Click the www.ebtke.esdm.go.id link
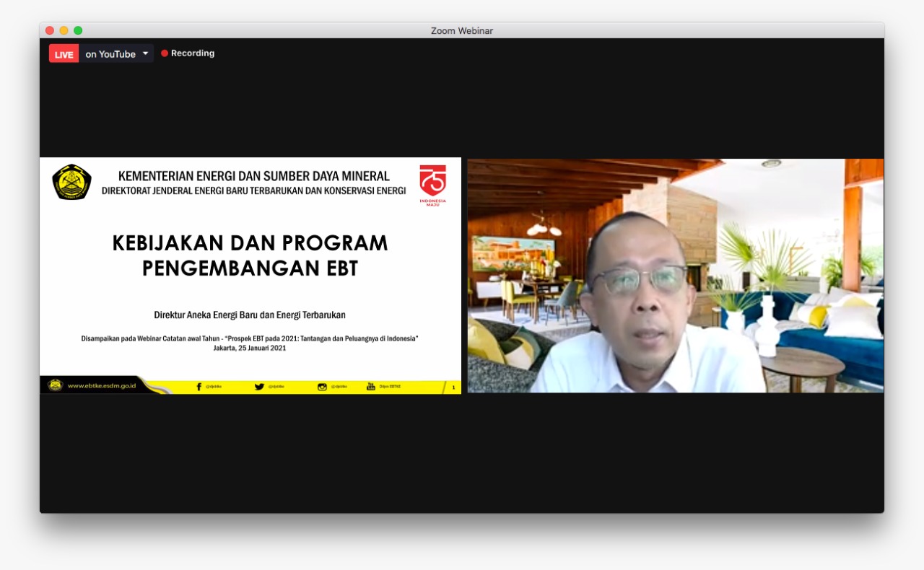924x570 pixels. [x=101, y=386]
